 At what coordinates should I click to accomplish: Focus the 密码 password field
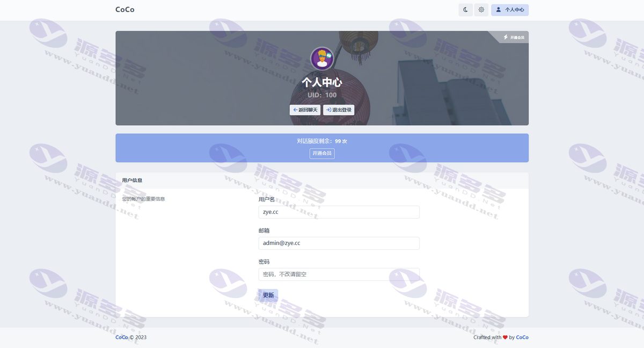(339, 274)
